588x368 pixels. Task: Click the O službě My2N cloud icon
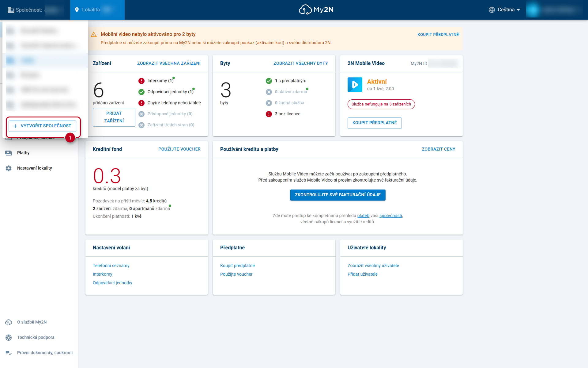[x=9, y=322]
